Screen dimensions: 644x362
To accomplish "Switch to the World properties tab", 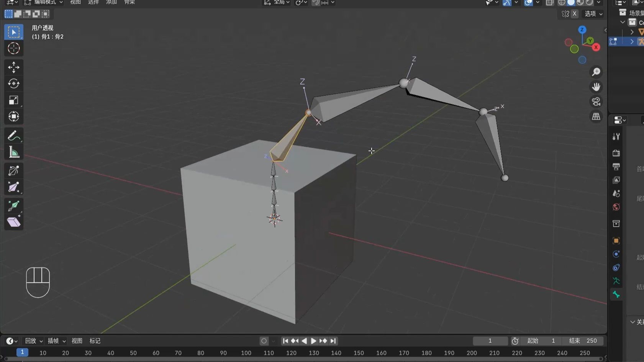I will 616,207.
